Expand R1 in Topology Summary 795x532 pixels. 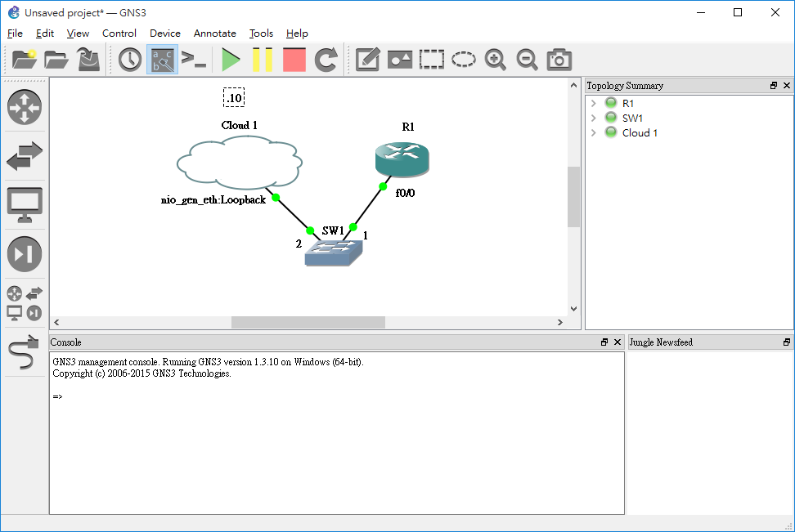click(x=593, y=103)
